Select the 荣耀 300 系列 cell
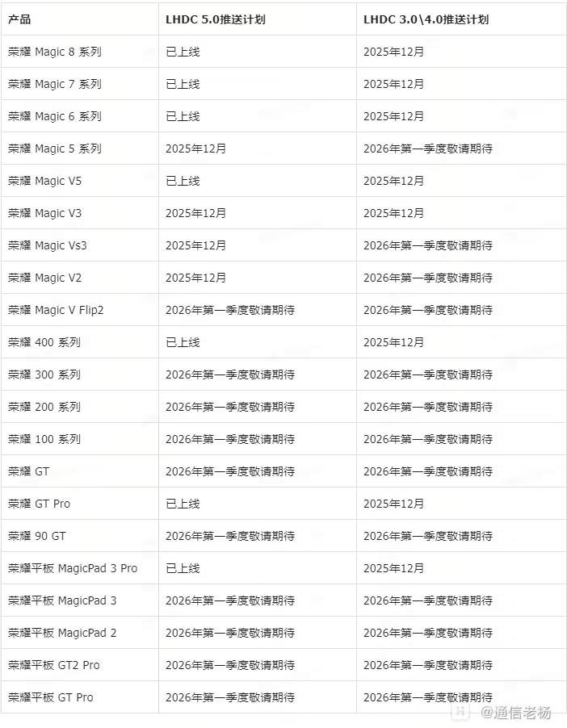 44,374
